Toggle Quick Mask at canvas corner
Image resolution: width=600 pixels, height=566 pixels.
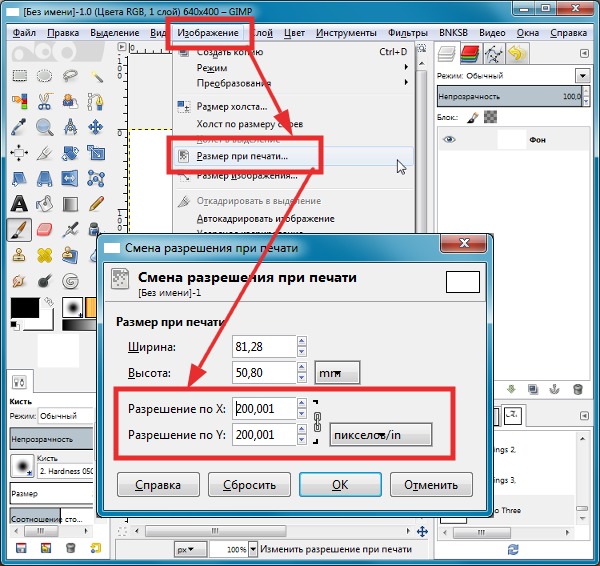click(122, 531)
